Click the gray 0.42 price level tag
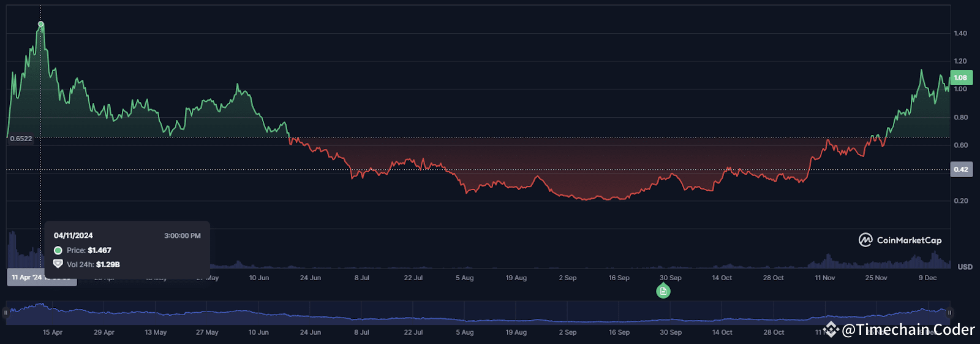Screen dimensions: 980x344 pos(960,169)
